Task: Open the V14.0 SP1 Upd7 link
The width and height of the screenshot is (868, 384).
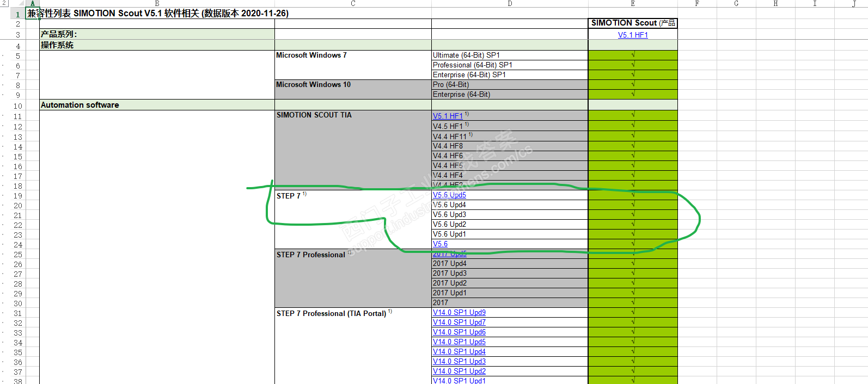Action: (459, 322)
